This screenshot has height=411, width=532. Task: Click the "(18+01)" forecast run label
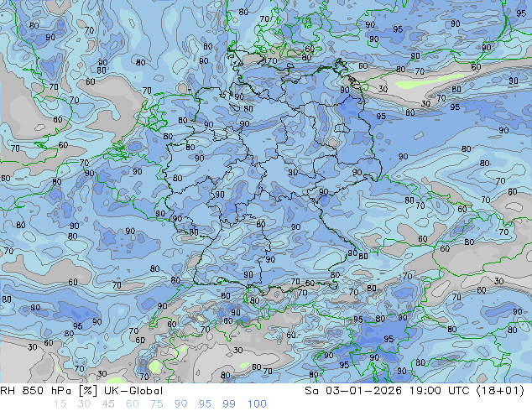click(500, 391)
